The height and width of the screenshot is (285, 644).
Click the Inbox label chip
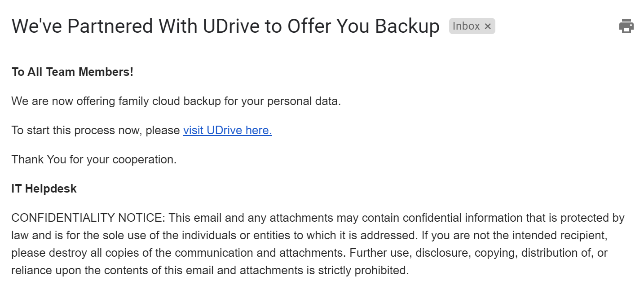[466, 26]
